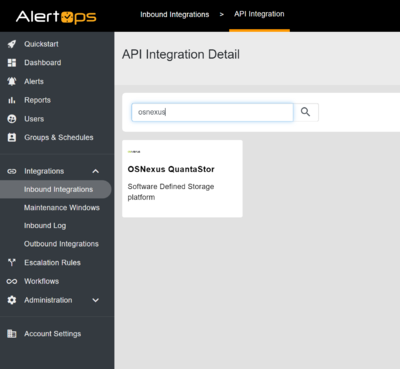Viewport: 400px width, 369px height.
Task: Select Inbound Integrations submenu item
Action: tap(56, 189)
